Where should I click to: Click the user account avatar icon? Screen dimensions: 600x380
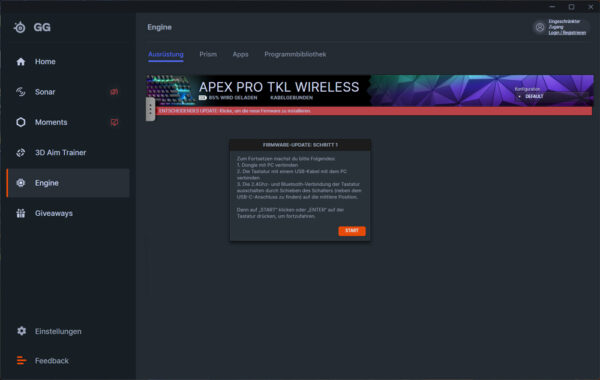click(x=540, y=27)
